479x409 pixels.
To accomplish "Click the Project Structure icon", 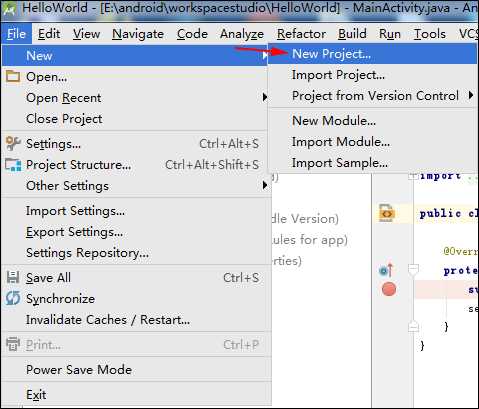I will (x=13, y=165).
